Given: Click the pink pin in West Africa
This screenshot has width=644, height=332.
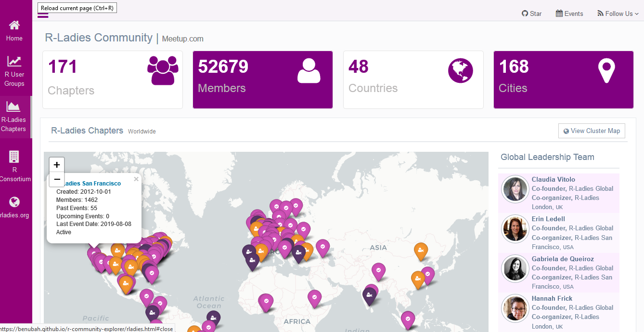Looking at the screenshot, I should point(266,302).
